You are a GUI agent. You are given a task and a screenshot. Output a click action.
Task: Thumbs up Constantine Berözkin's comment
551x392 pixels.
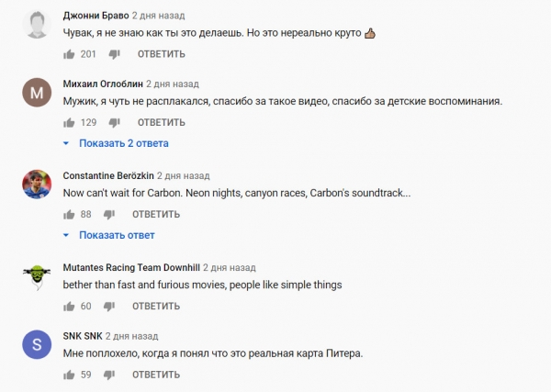point(69,215)
